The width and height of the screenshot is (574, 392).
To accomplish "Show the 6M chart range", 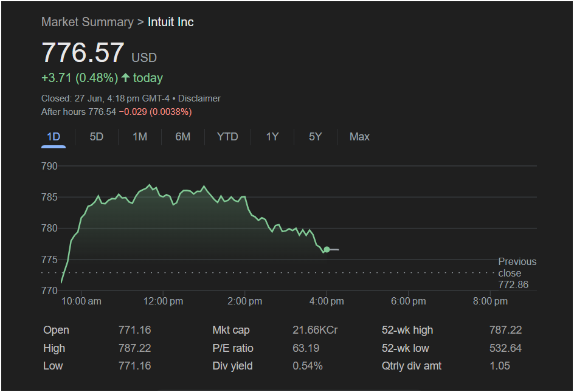I will (x=182, y=137).
